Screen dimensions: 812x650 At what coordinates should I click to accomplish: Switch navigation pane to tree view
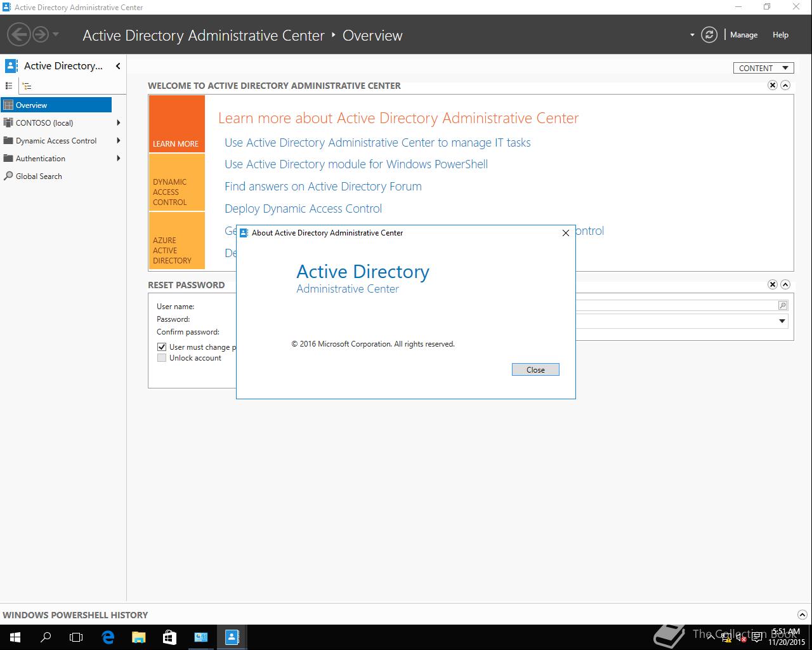pos(27,86)
